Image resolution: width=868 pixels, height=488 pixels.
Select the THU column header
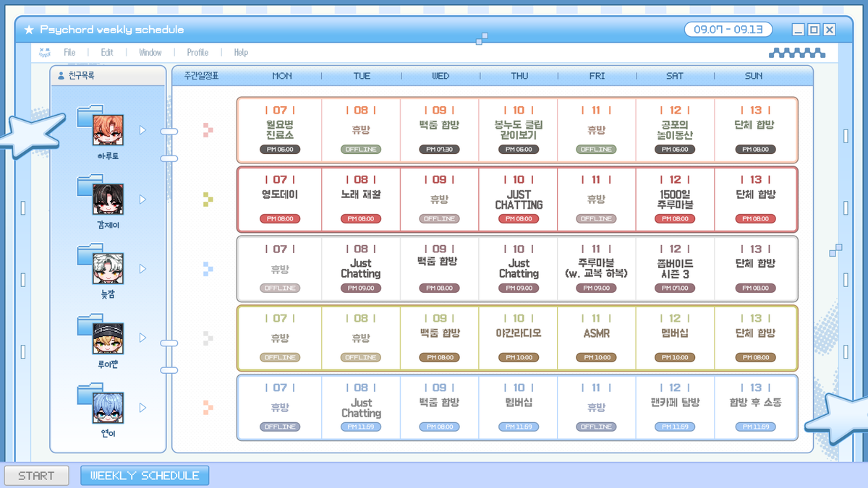[519, 76]
